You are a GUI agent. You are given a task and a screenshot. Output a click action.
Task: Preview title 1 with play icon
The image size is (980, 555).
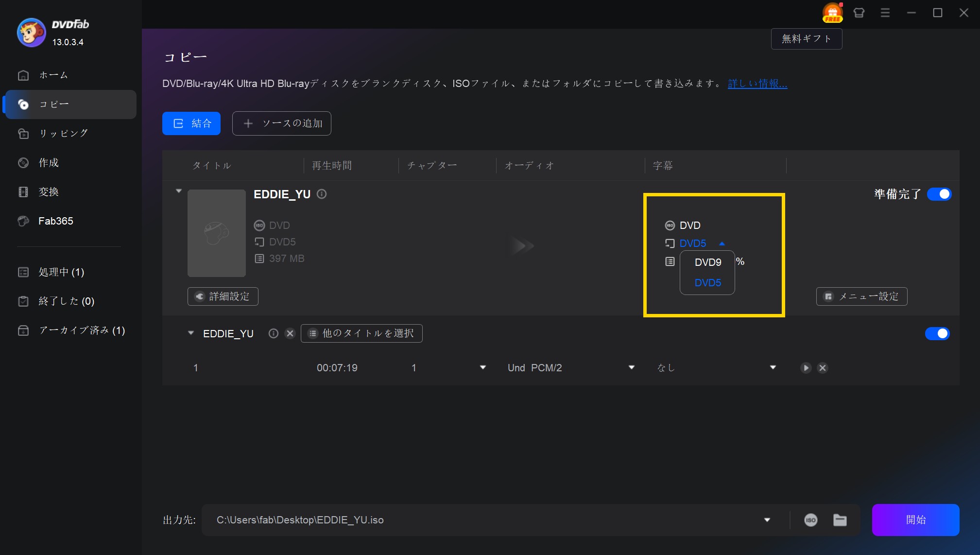click(x=806, y=368)
